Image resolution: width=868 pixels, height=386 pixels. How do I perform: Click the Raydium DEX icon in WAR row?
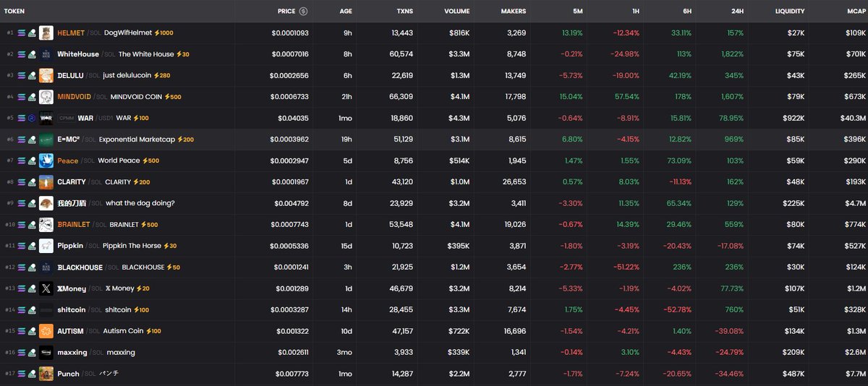[32, 118]
